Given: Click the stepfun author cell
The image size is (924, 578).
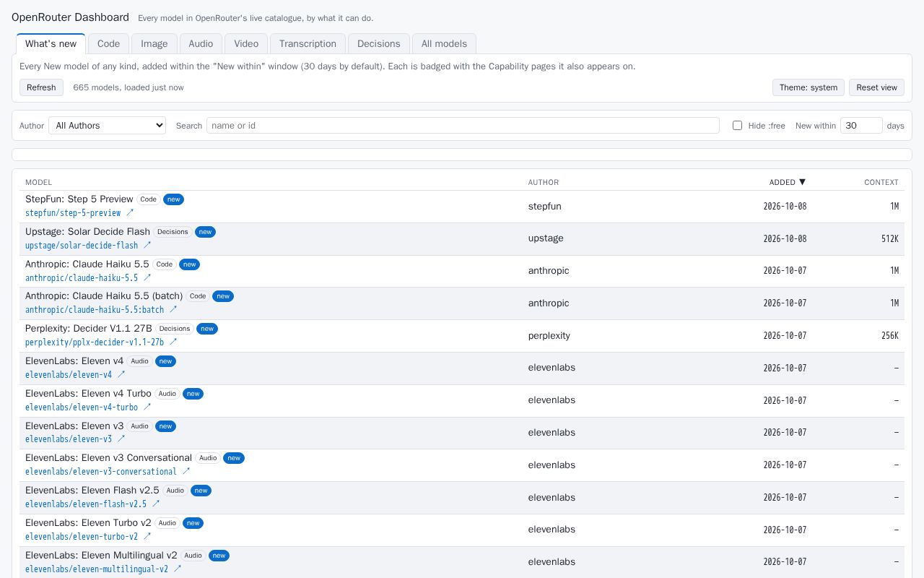Looking at the screenshot, I should [x=544, y=206].
